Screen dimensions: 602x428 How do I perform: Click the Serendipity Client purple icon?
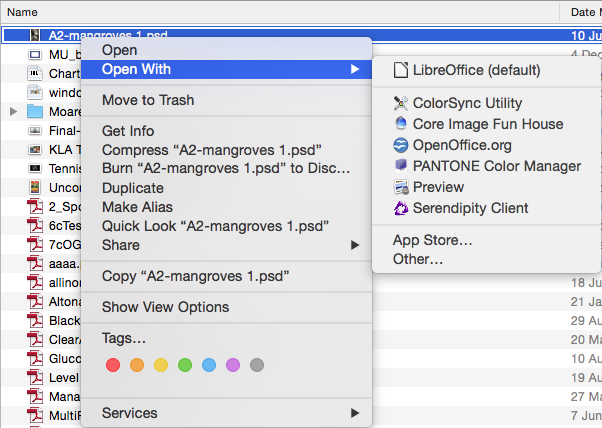401,208
